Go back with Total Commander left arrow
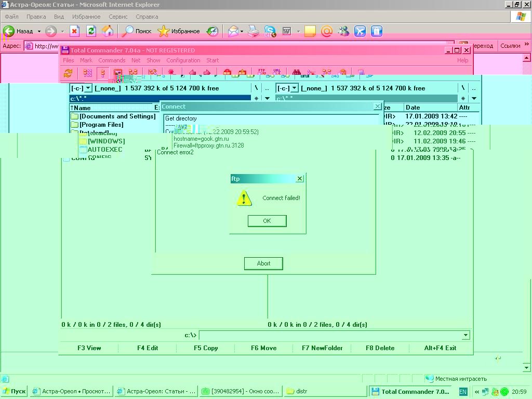Image resolution: width=532 pixels, height=399 pixels. pos(192,72)
